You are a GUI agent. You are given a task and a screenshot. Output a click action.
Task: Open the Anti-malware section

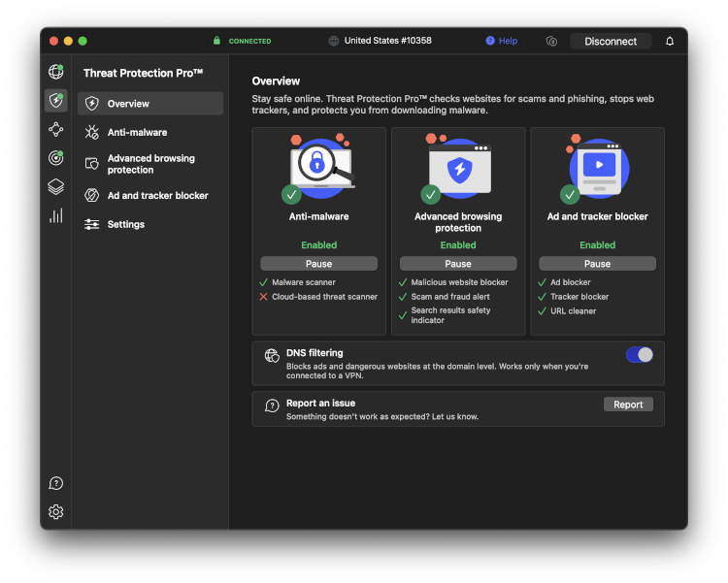click(x=150, y=132)
